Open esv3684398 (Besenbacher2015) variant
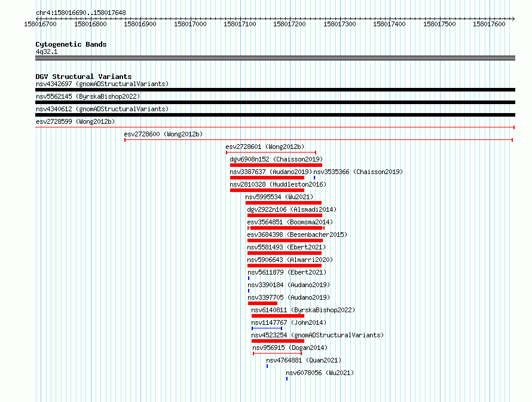 (297, 234)
